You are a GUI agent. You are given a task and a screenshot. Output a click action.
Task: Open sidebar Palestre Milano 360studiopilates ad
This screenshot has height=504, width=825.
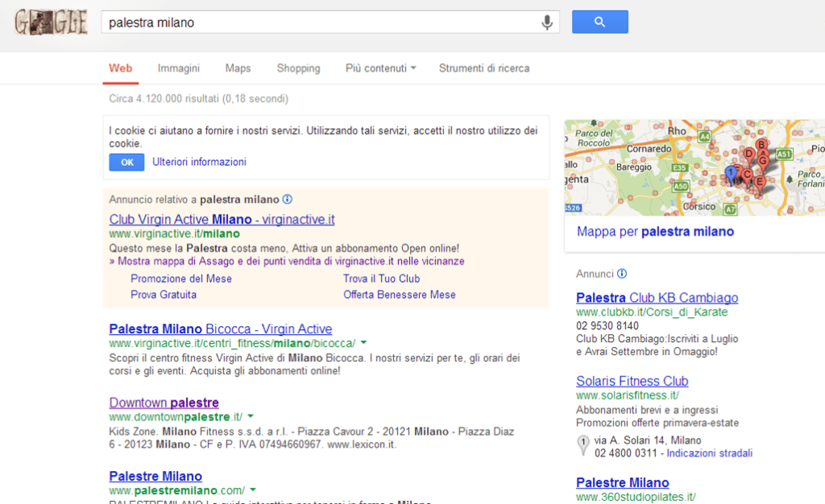(x=623, y=482)
